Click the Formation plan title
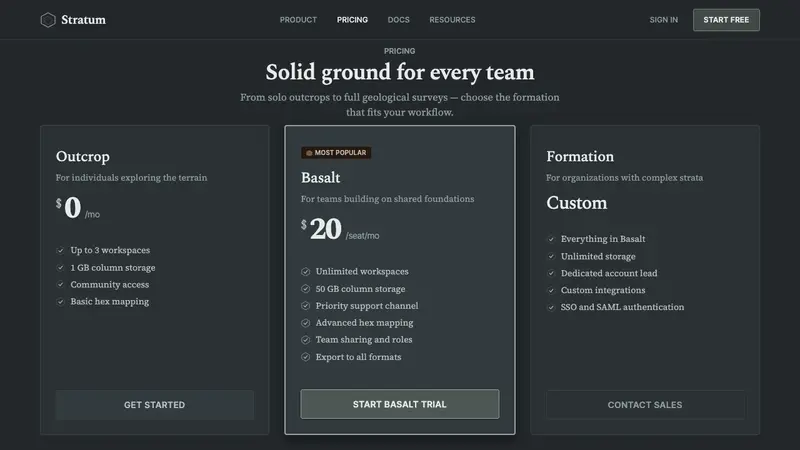The image size is (800, 450). (x=580, y=157)
